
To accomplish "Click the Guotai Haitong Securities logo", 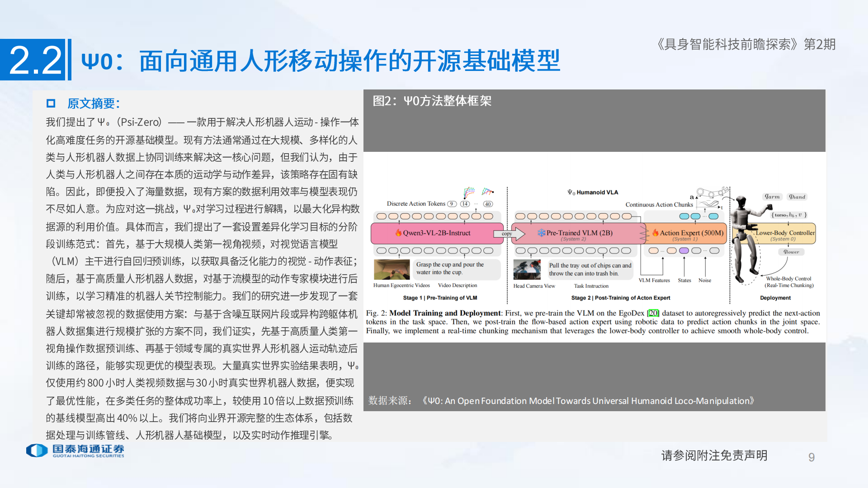I will point(75,450).
